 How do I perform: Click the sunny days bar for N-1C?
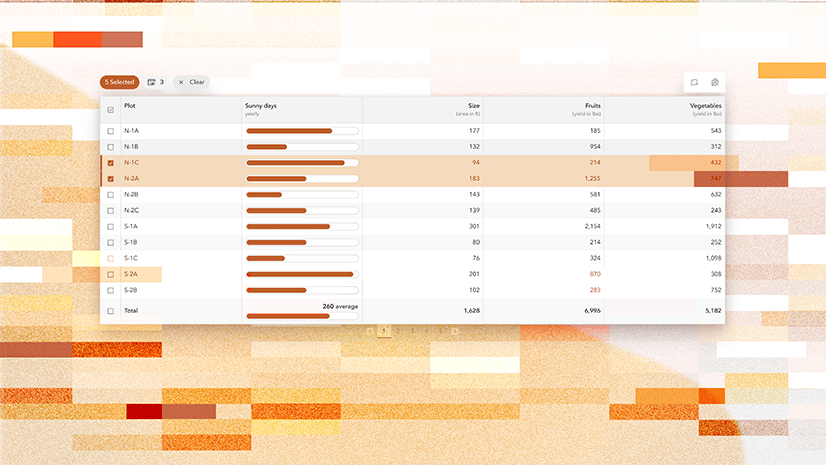point(302,163)
